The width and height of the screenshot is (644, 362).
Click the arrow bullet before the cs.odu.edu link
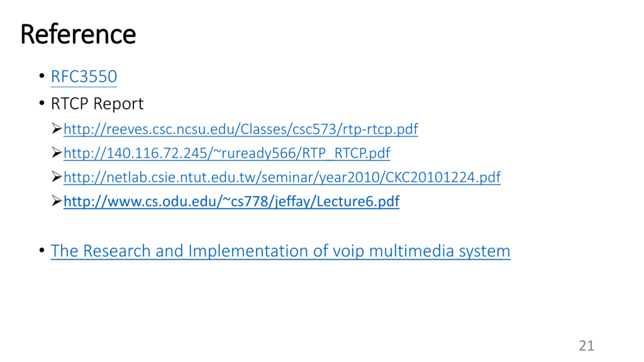click(x=57, y=201)
